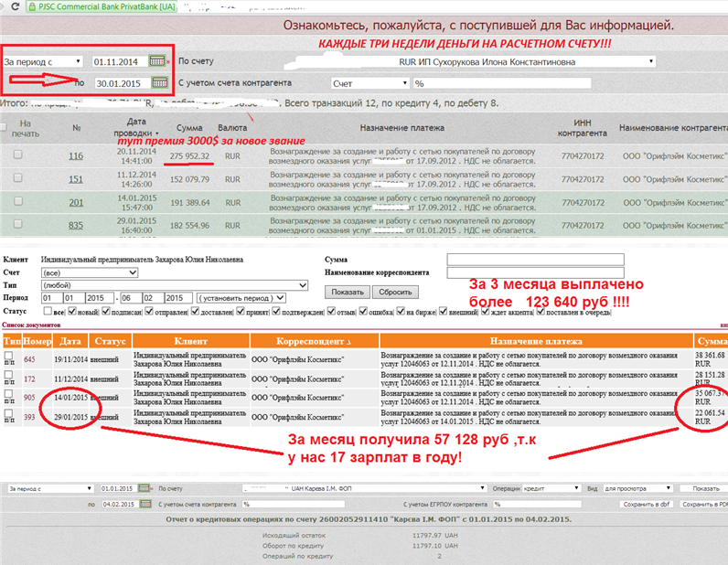Click the Сумма column header in orange table
The image size is (728, 565).
coord(712,341)
